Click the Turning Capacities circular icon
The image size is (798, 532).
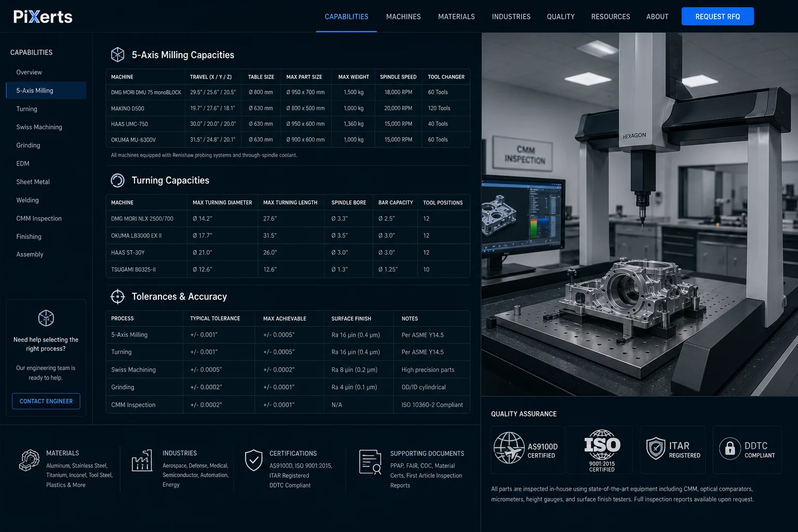(118, 180)
